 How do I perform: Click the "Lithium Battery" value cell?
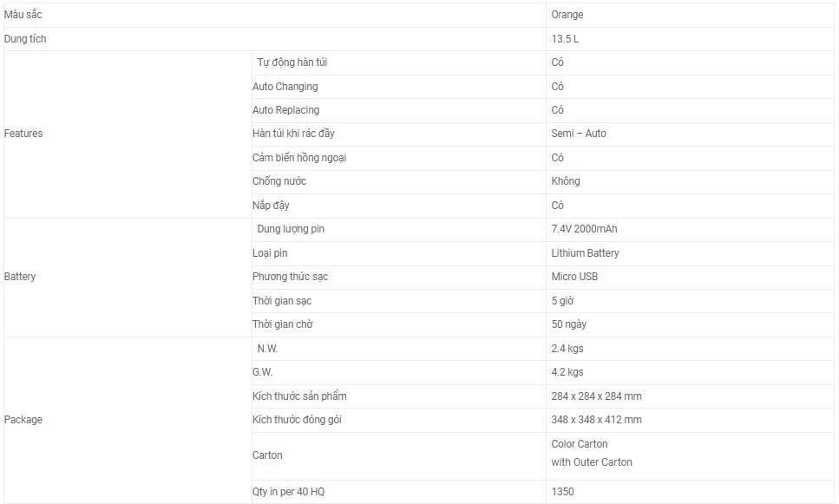tap(586, 253)
